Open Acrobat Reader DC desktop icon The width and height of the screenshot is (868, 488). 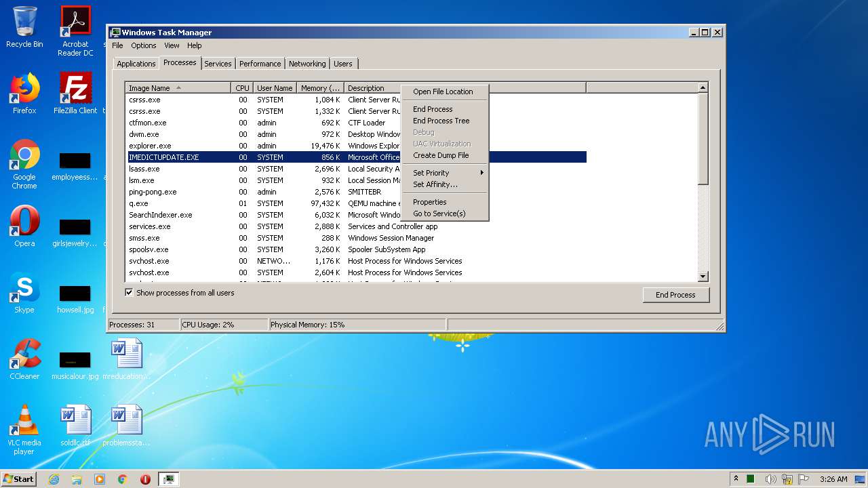(75, 31)
